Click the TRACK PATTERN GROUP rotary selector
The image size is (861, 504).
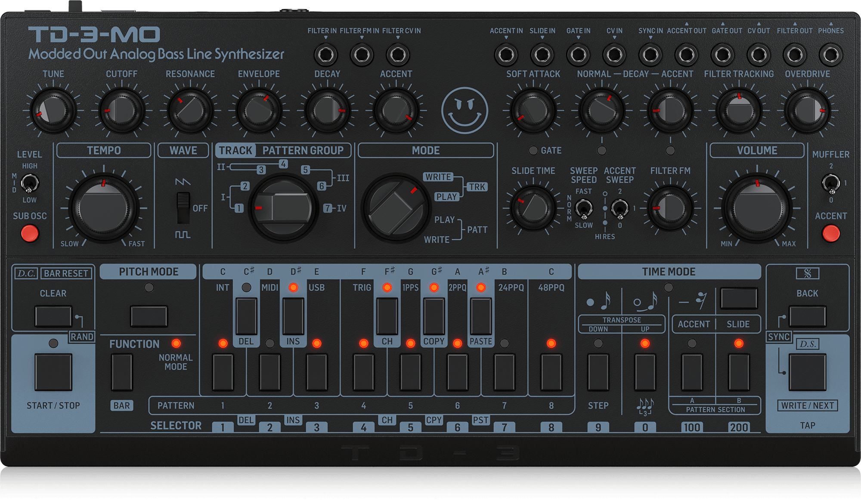283,208
